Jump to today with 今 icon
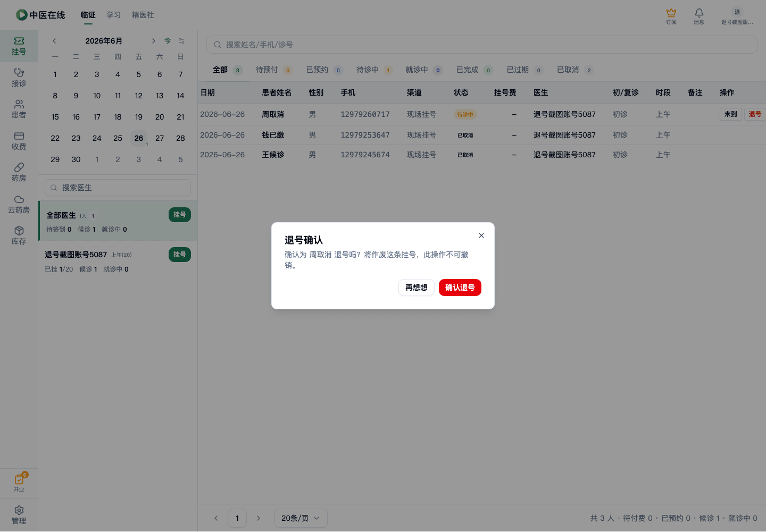This screenshot has height=532, width=766. pos(168,41)
